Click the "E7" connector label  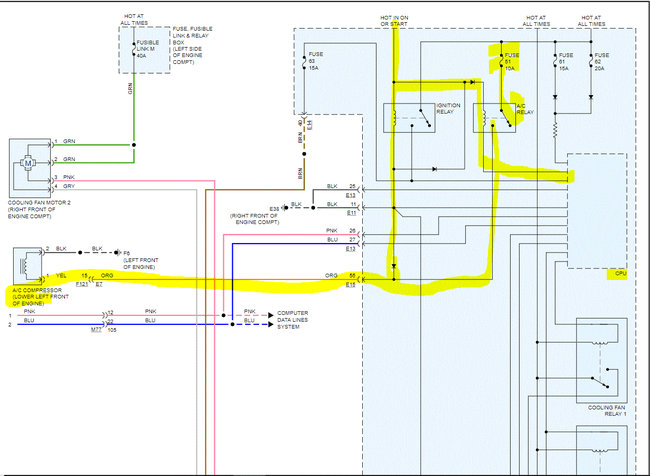tap(99, 284)
